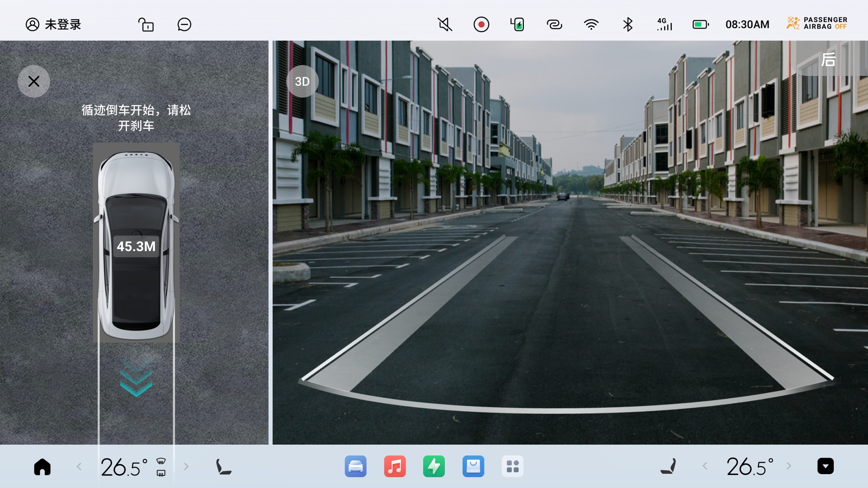The height and width of the screenshot is (488, 868).
Task: Close the reverse tracking panel
Action: [x=34, y=82]
